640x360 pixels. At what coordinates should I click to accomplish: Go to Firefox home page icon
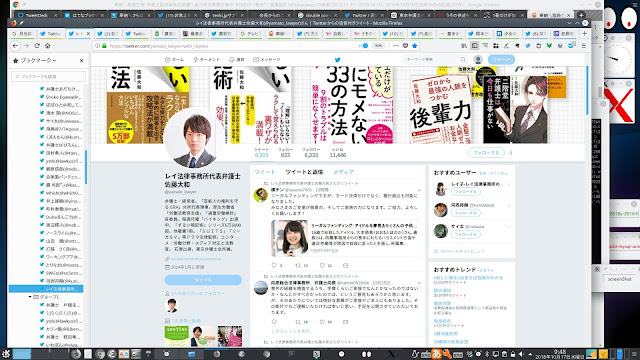[x=47, y=46]
